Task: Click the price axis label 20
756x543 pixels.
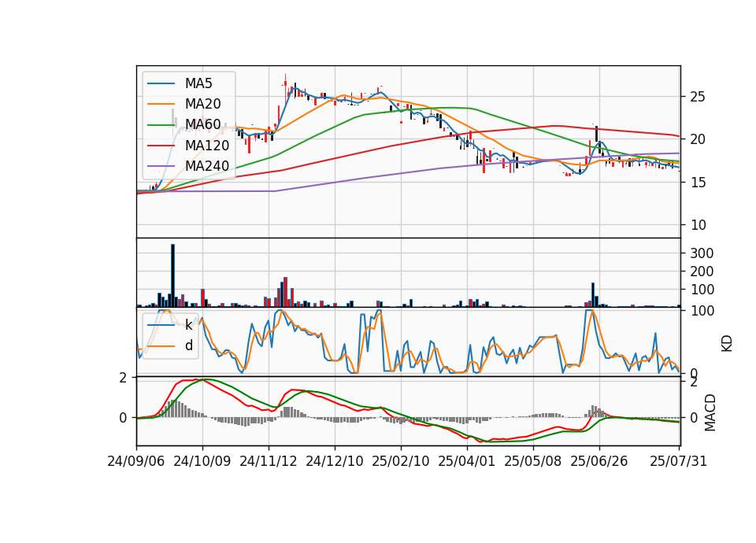Action: coord(697,140)
